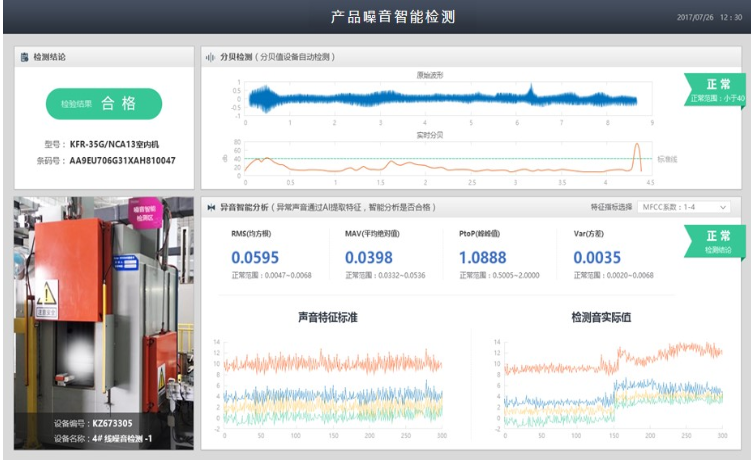
Task: Select the MAV(平均绝对值) value 0.0398
Action: tap(368, 258)
